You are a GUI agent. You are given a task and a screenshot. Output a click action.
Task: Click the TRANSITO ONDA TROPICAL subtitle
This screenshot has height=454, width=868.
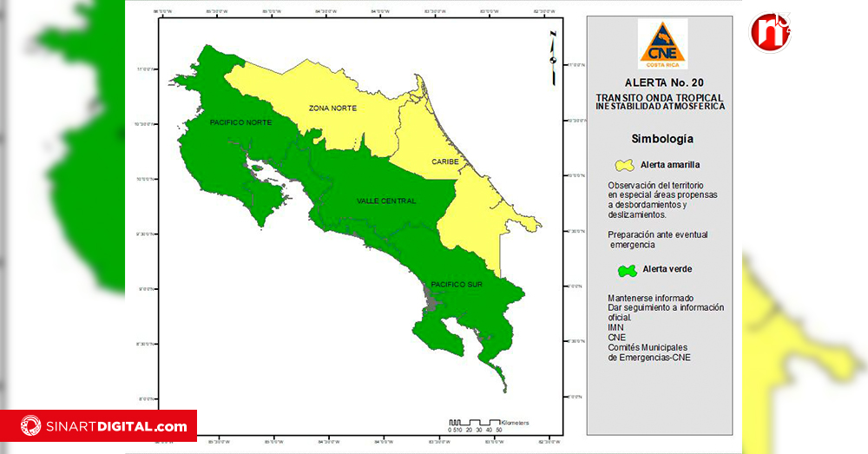coord(661,97)
